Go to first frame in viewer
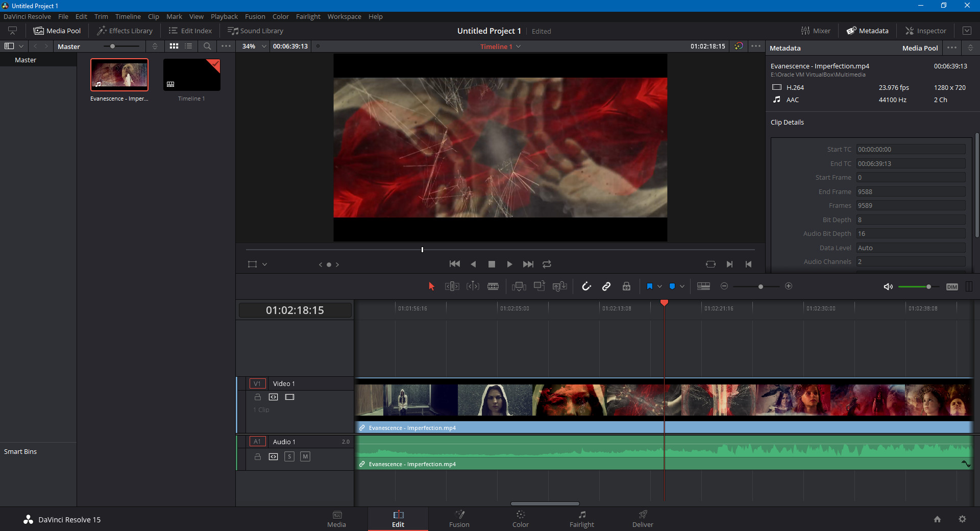Viewport: 980px width, 531px height. click(455, 264)
